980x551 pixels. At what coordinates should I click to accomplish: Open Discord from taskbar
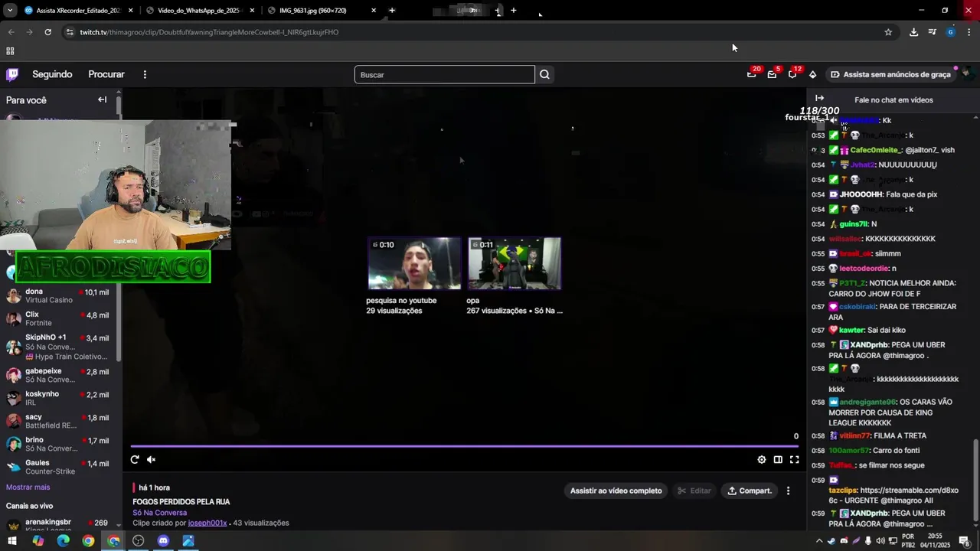click(163, 541)
